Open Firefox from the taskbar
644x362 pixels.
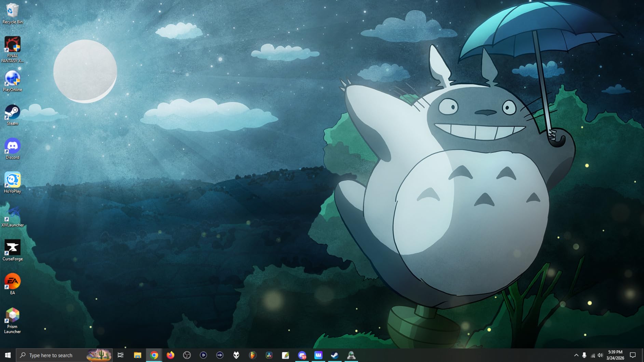coord(170,355)
